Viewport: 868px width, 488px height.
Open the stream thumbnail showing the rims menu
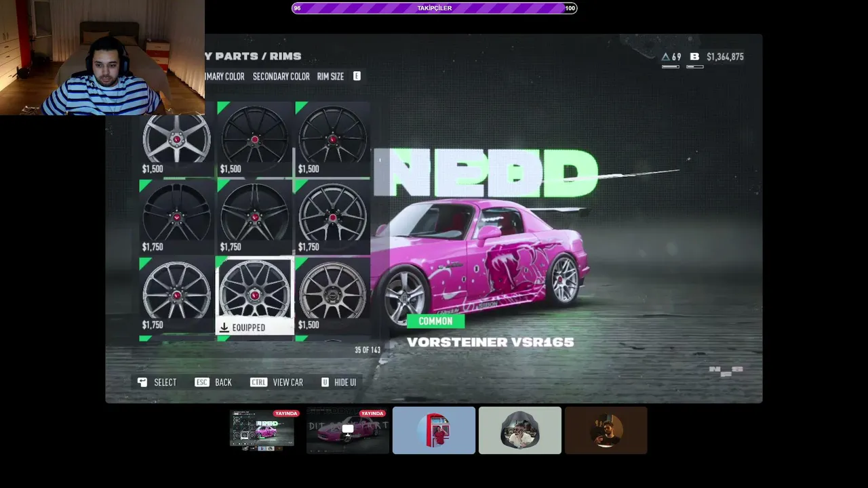tap(262, 430)
